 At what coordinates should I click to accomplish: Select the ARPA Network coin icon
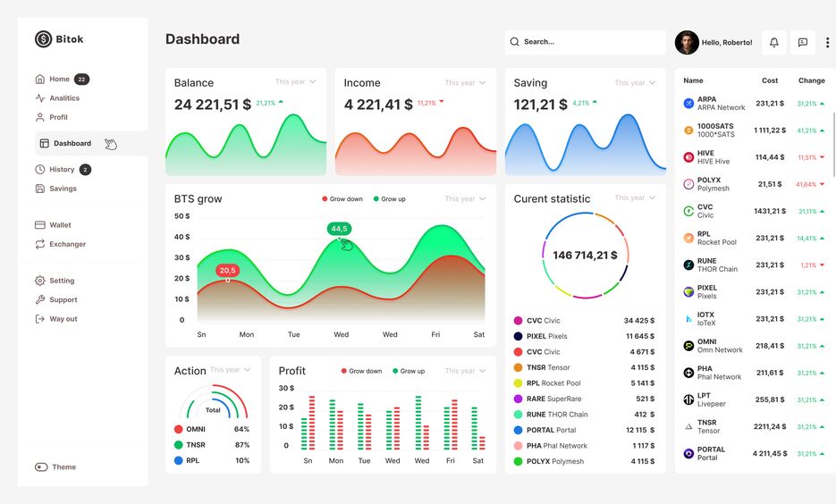[x=688, y=104]
